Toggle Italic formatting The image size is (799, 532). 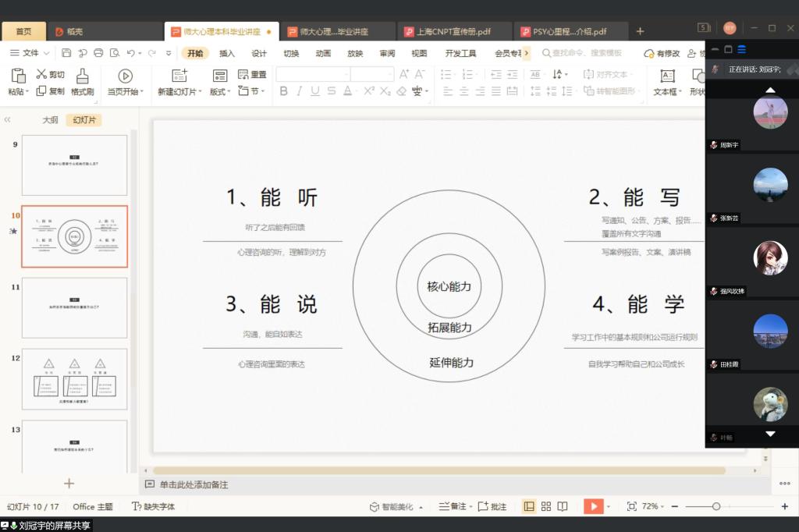pyautogui.click(x=299, y=91)
